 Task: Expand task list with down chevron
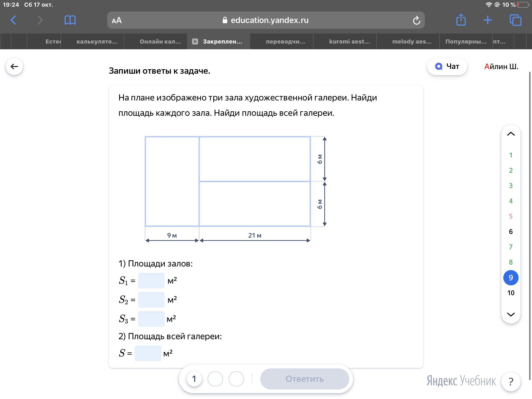511,314
